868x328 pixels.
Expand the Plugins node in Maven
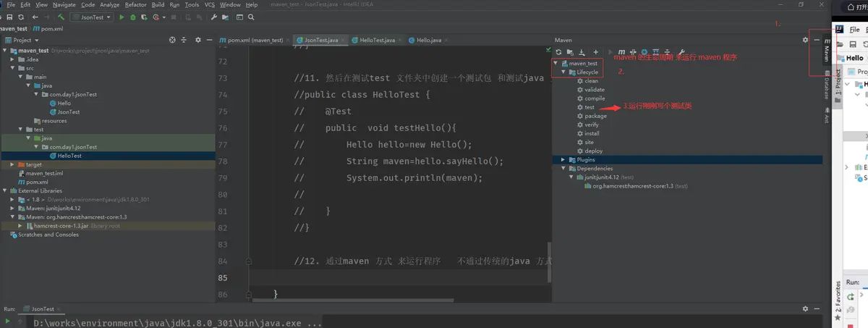tap(564, 159)
